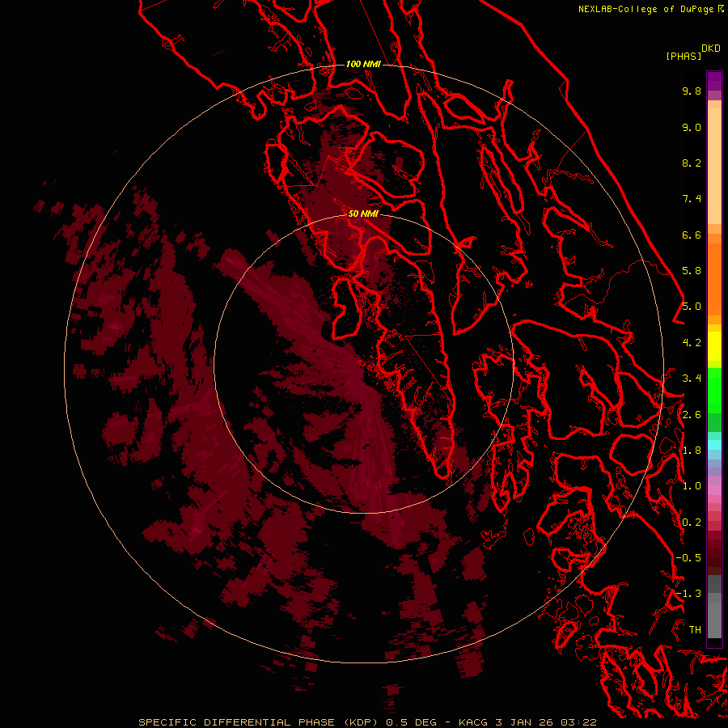This screenshot has height=728, width=728.
Task: Click the 9.0 value on the color scale
Action: [x=692, y=127]
